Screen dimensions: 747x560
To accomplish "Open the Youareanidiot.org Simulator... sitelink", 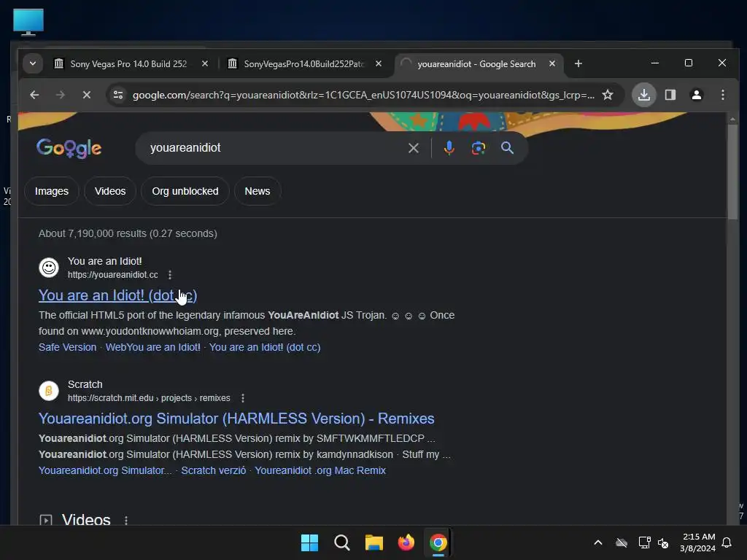I will pyautogui.click(x=105, y=471).
